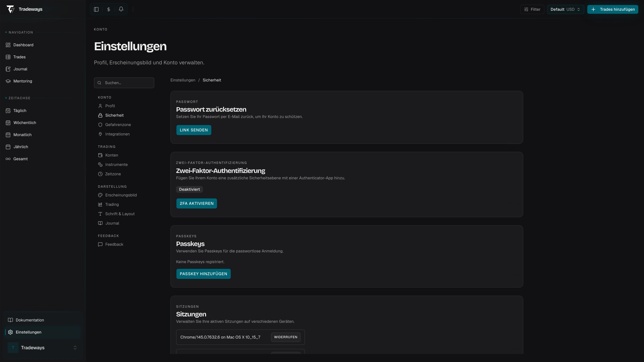The height and width of the screenshot is (362, 644).
Task: Open Dokumentation in the sidebar
Action: pyautogui.click(x=30, y=320)
